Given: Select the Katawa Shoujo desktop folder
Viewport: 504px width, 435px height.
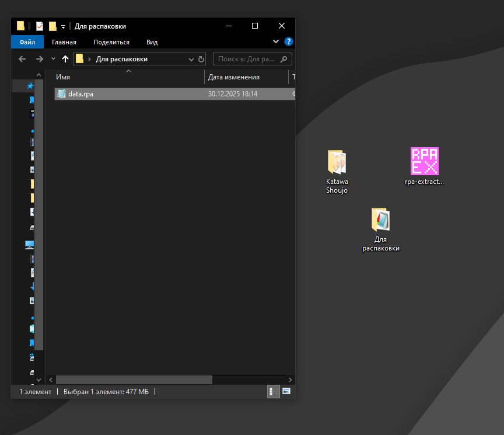Looking at the screenshot, I should [x=337, y=172].
